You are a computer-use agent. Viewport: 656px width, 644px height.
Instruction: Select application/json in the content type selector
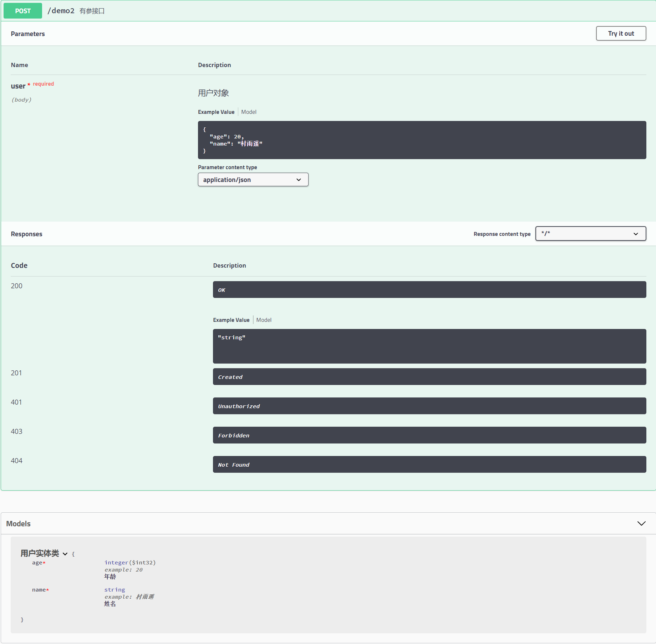pos(253,179)
